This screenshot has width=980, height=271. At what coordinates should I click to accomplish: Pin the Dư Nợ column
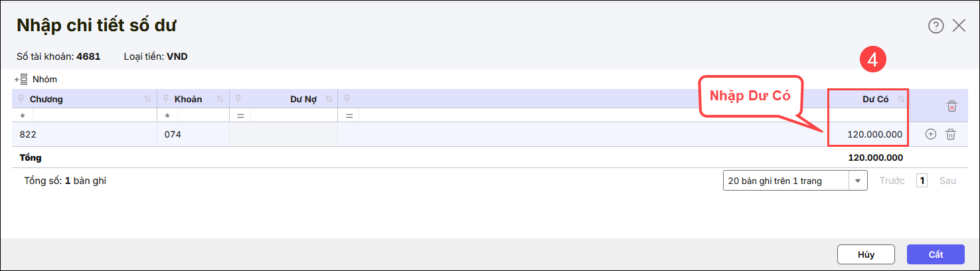coord(238,99)
